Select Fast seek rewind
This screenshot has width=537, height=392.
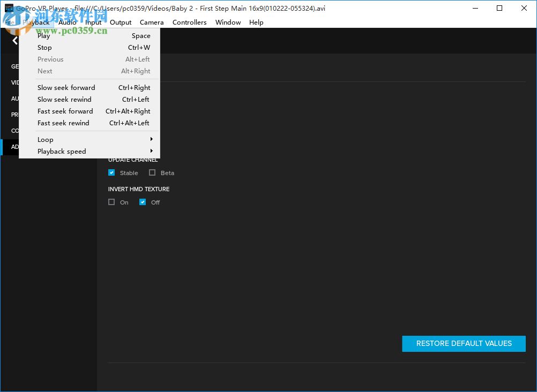point(89,123)
